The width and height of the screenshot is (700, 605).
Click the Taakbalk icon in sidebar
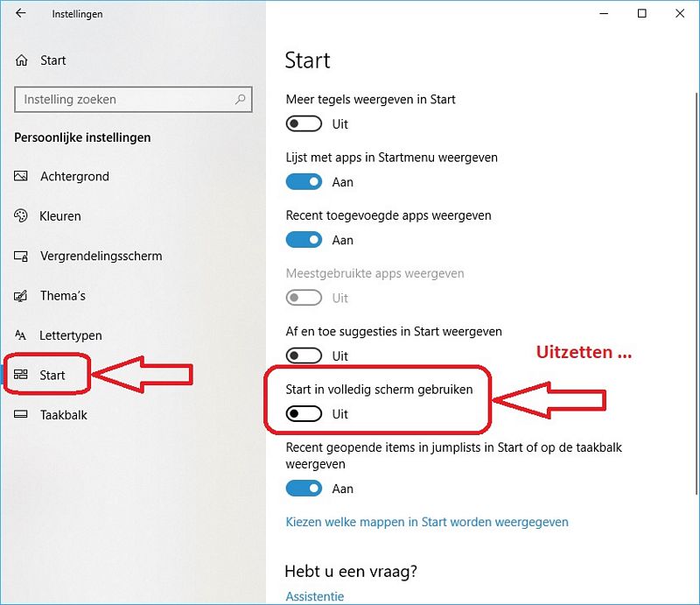click(x=20, y=415)
